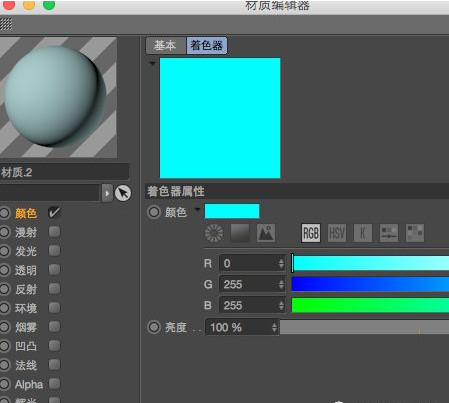Viewport: 449px width, 403px height.
Task: Switch to the 着色器 tab
Action: (x=207, y=45)
